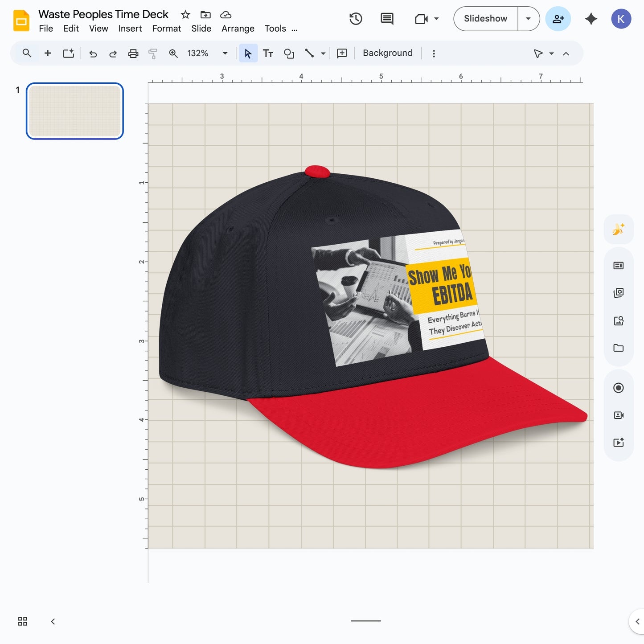Click the speaker notes drag handle
This screenshot has height=644, width=644.
coord(366,621)
